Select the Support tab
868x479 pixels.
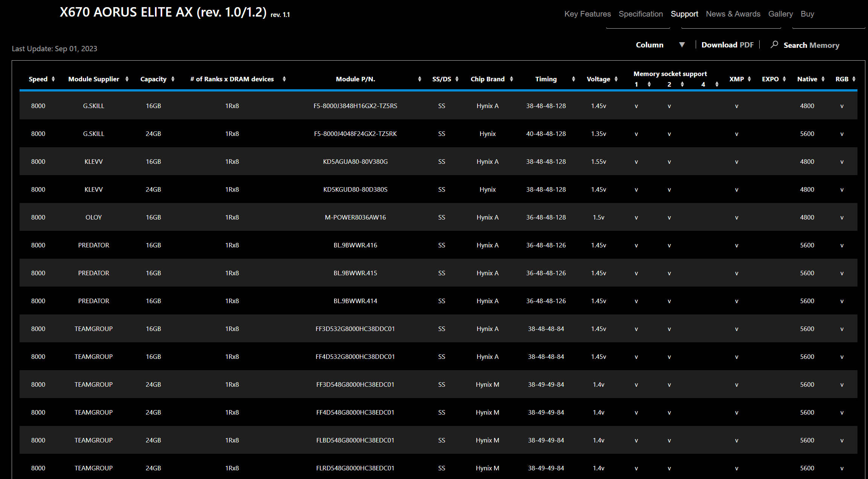[684, 14]
